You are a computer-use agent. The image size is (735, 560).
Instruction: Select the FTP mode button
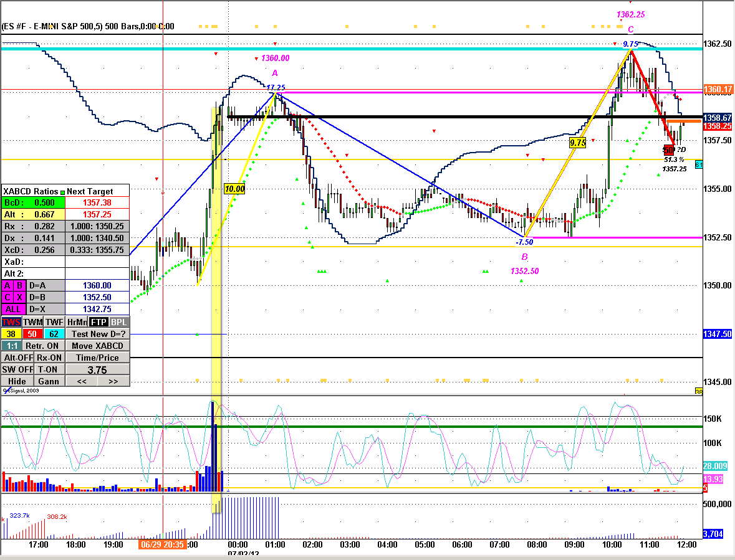pos(98,322)
